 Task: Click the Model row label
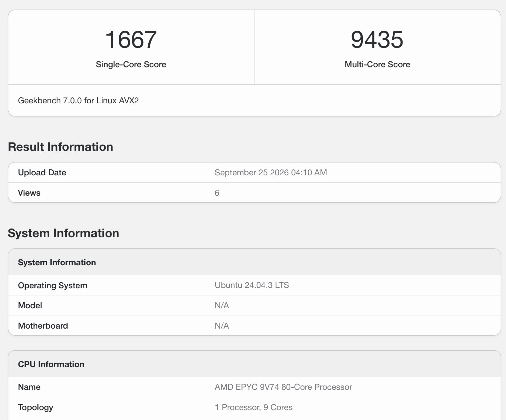point(30,306)
